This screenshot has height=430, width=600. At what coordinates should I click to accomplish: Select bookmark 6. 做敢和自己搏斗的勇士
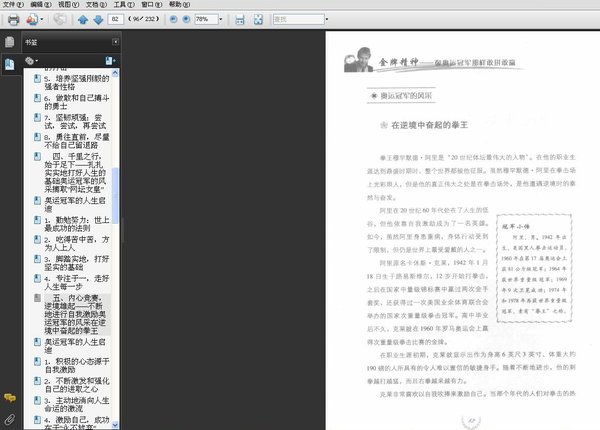tap(77, 102)
